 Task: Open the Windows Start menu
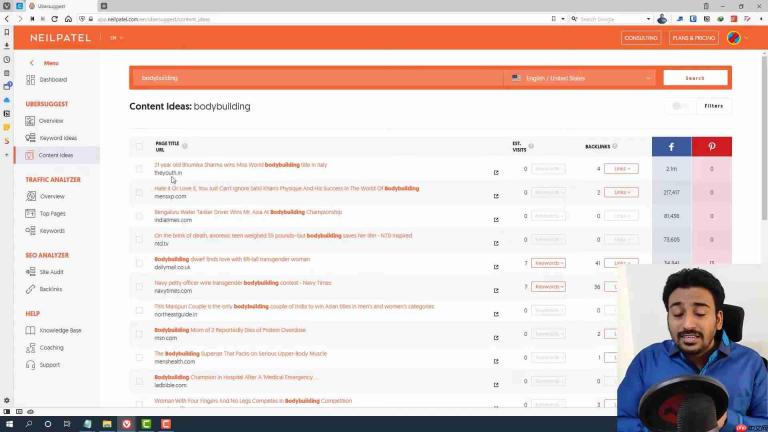tap(9, 424)
